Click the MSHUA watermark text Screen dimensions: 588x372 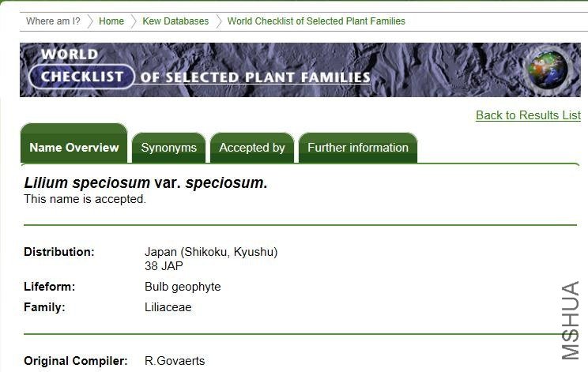570,320
